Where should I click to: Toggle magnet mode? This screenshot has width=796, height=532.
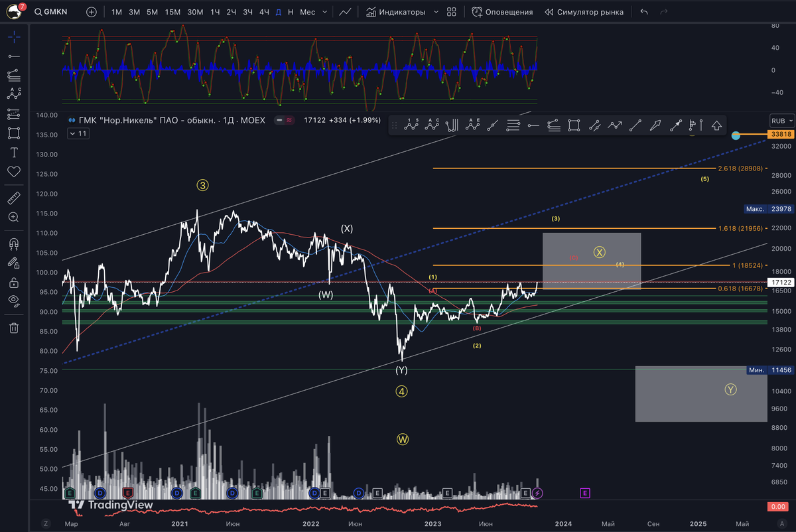(14, 243)
